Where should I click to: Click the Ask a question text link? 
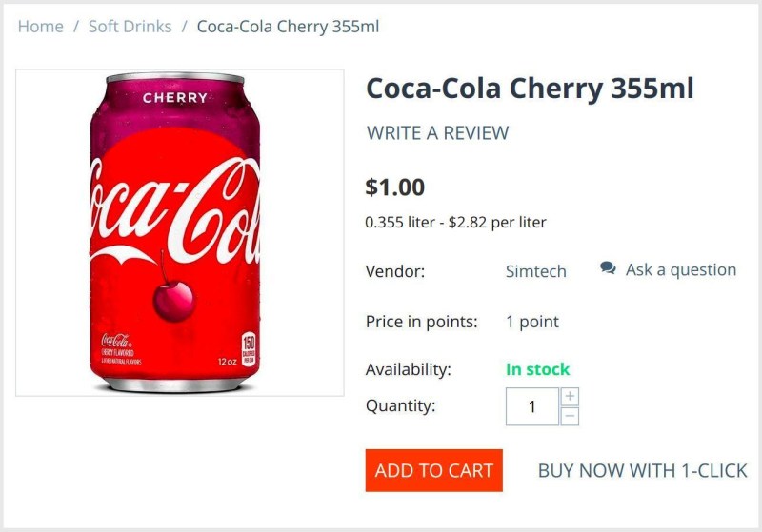680,270
